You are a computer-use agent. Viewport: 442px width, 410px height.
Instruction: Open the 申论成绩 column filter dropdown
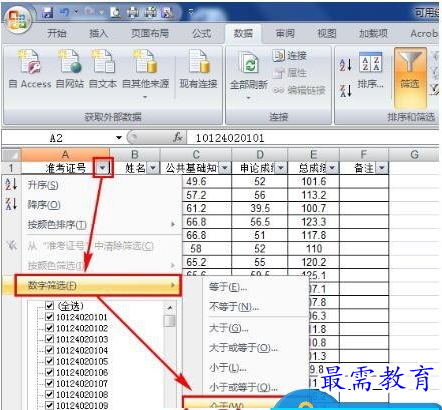[281, 168]
